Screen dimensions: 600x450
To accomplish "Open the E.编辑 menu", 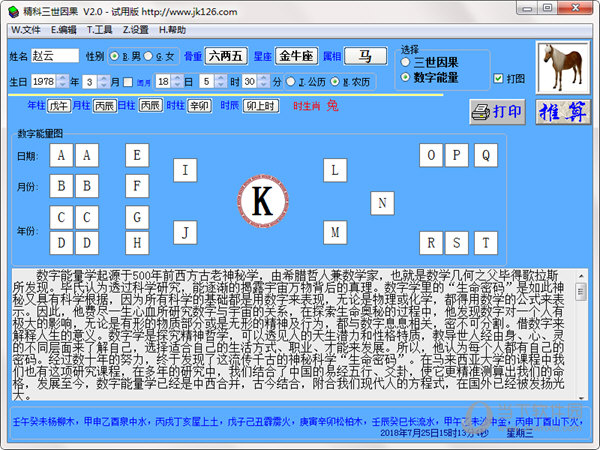I will point(64,30).
